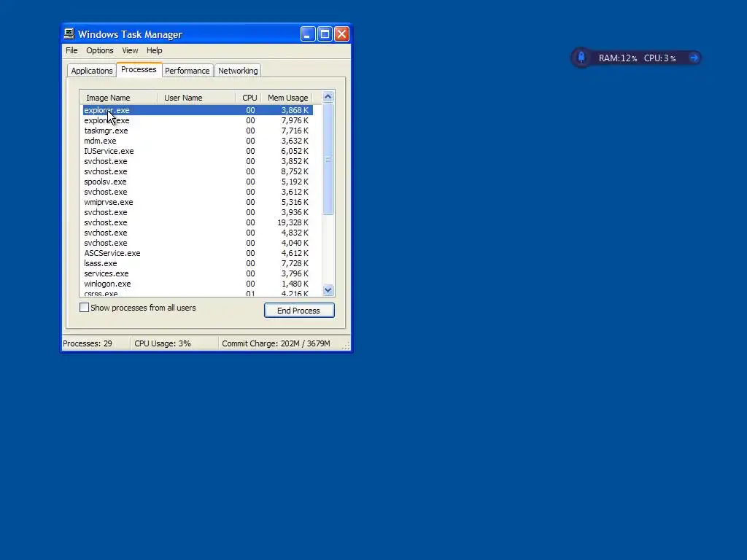Select the lsass.exe process row
The height and width of the screenshot is (560, 747).
pyautogui.click(x=198, y=264)
